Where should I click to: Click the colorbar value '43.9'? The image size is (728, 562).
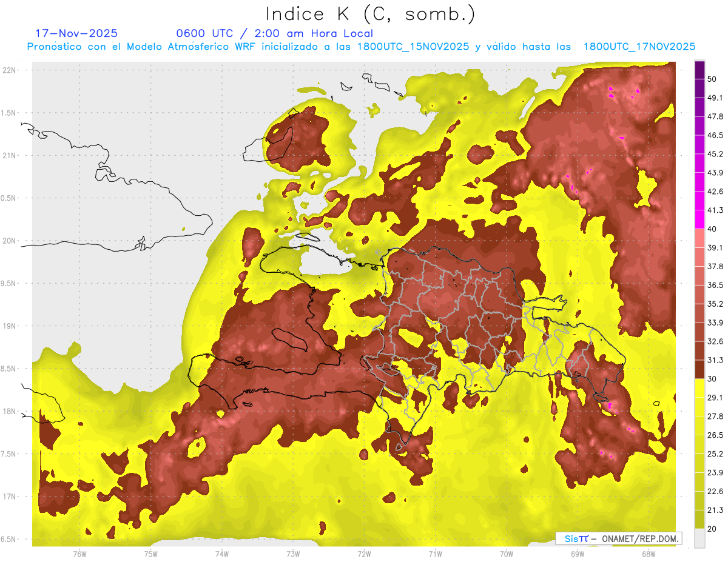[715, 173]
